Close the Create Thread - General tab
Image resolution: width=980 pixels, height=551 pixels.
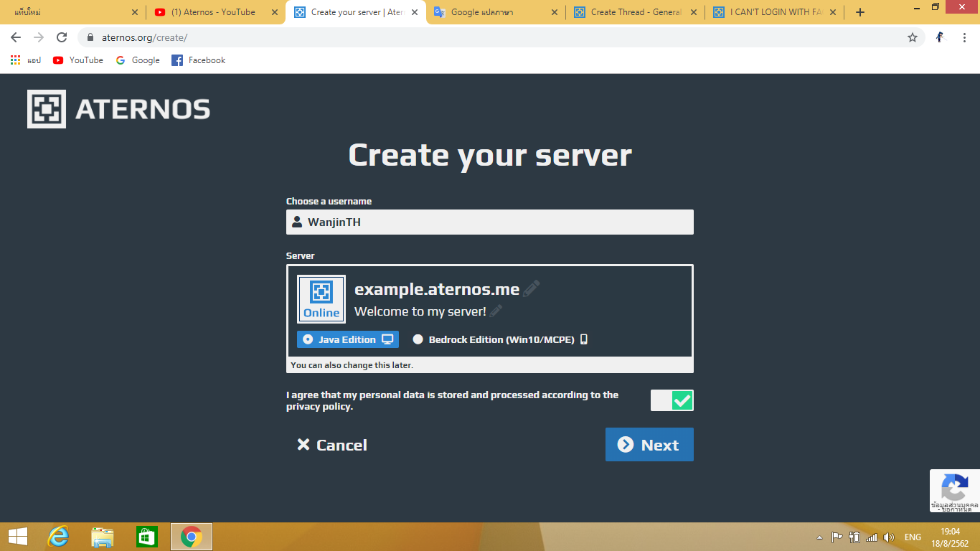[x=693, y=12]
